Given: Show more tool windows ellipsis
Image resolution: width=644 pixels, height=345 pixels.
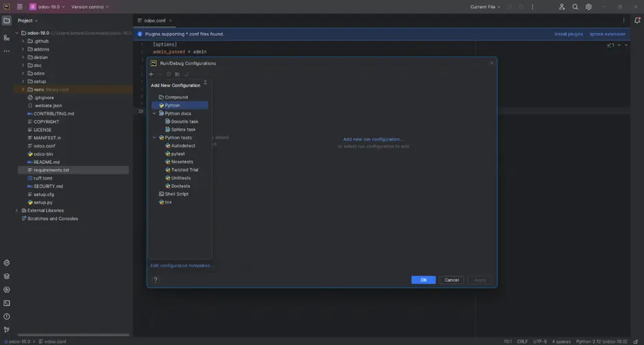Looking at the screenshot, I should [7, 51].
